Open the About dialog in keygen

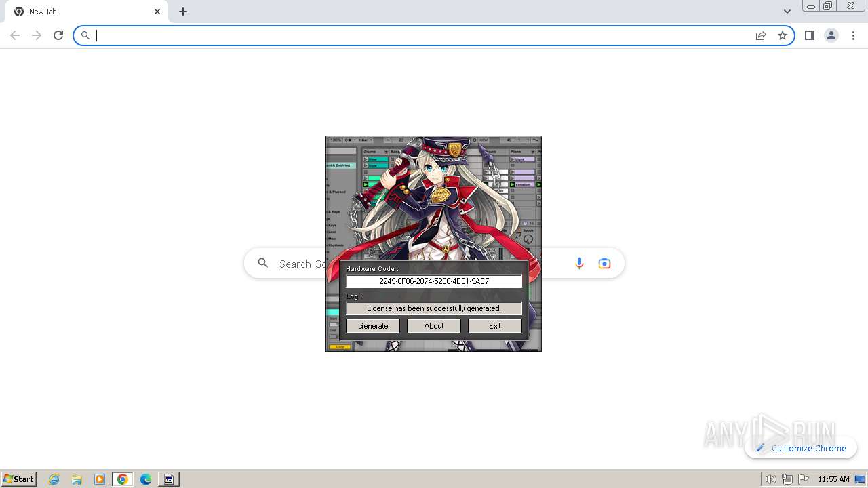[434, 326]
